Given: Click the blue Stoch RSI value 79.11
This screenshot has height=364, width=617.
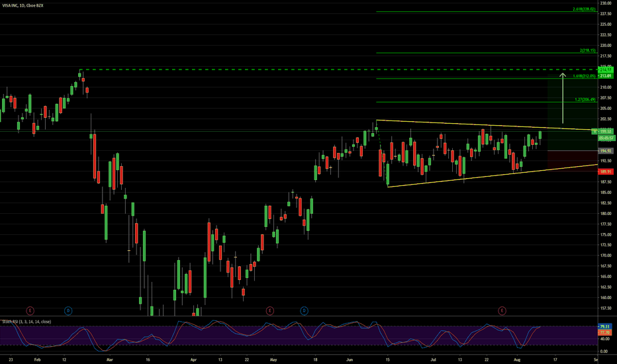Looking at the screenshot, I should (604, 327).
